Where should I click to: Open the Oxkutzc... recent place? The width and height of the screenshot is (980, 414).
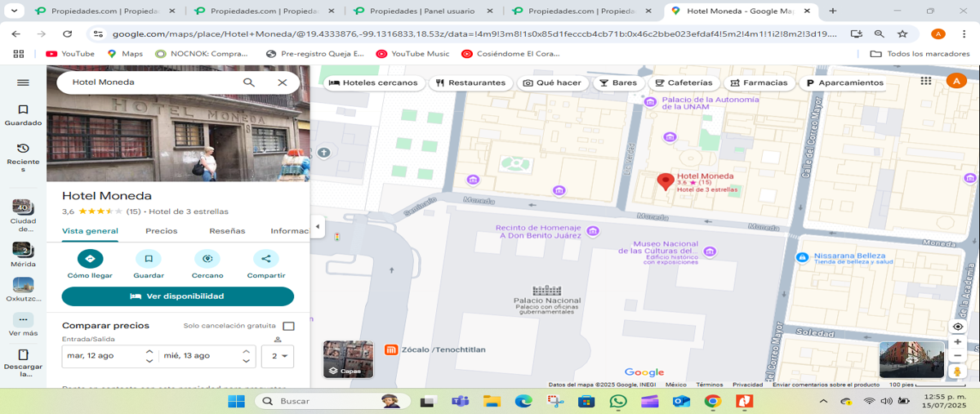pos(23,289)
